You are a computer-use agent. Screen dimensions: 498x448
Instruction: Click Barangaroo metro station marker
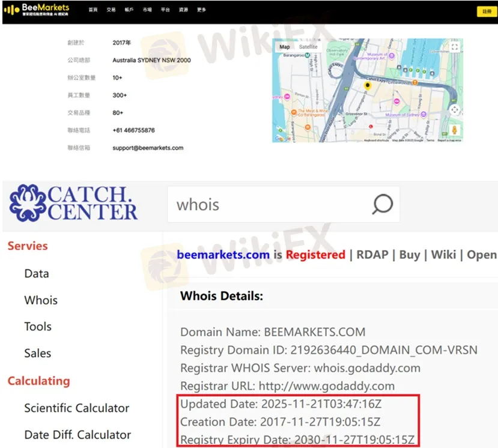point(307,55)
